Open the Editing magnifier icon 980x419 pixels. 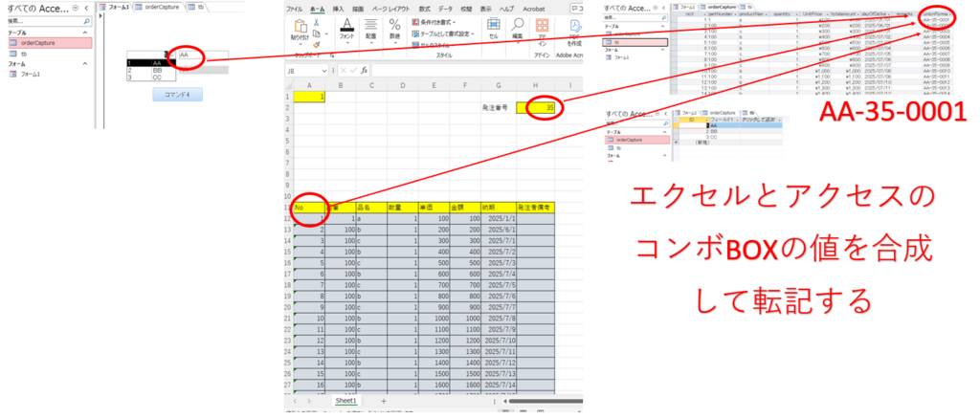click(x=517, y=28)
